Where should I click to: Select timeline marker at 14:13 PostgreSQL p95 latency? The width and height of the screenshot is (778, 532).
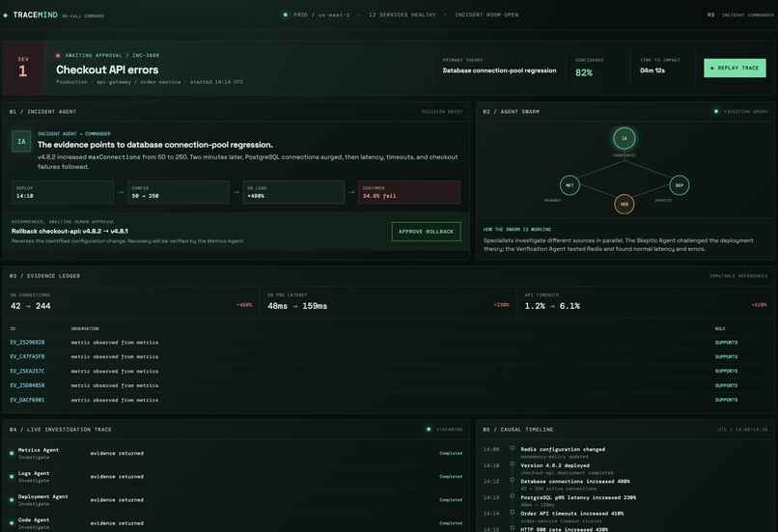tap(512, 495)
